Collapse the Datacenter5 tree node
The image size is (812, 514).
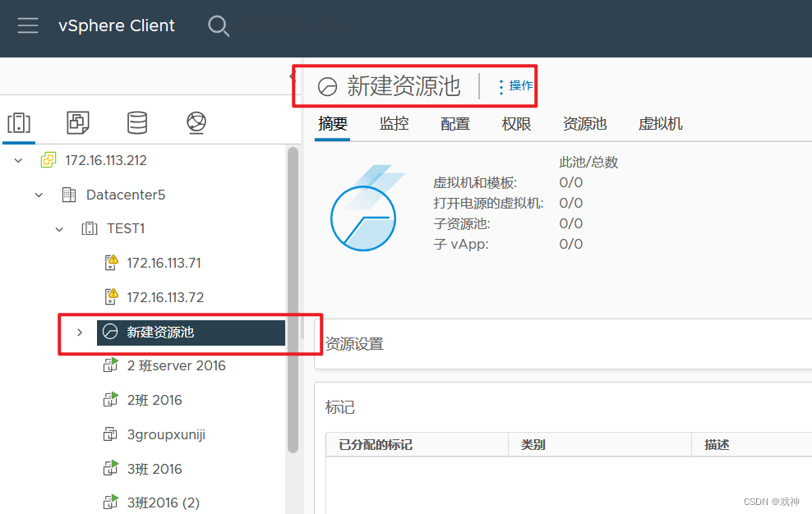(x=39, y=195)
